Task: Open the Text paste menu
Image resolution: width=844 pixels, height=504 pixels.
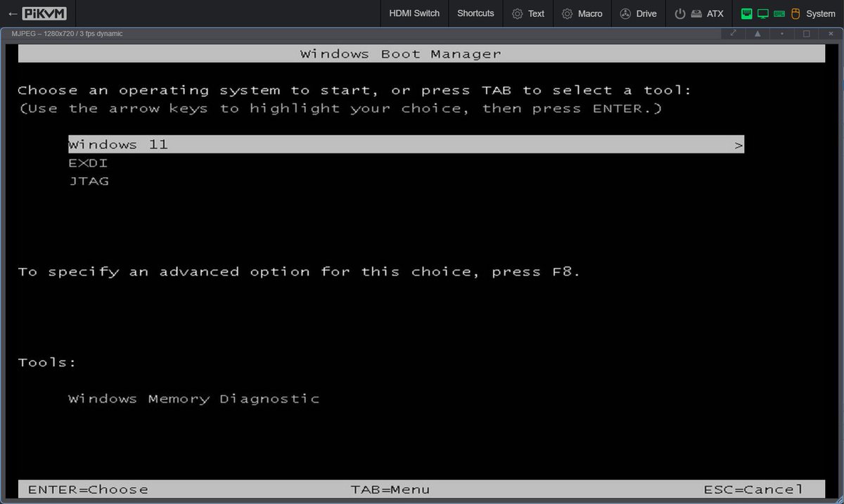Action: [x=528, y=13]
